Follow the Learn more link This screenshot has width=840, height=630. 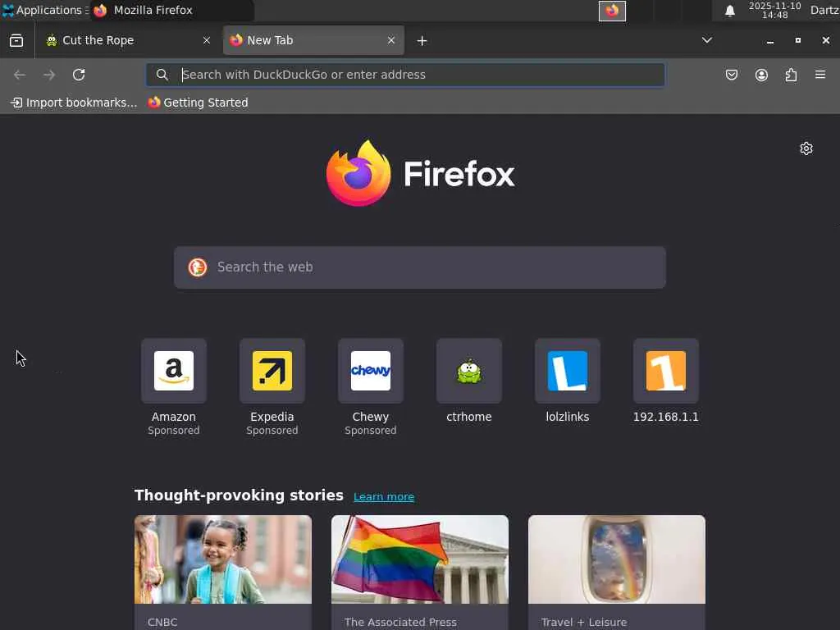pyautogui.click(x=384, y=496)
